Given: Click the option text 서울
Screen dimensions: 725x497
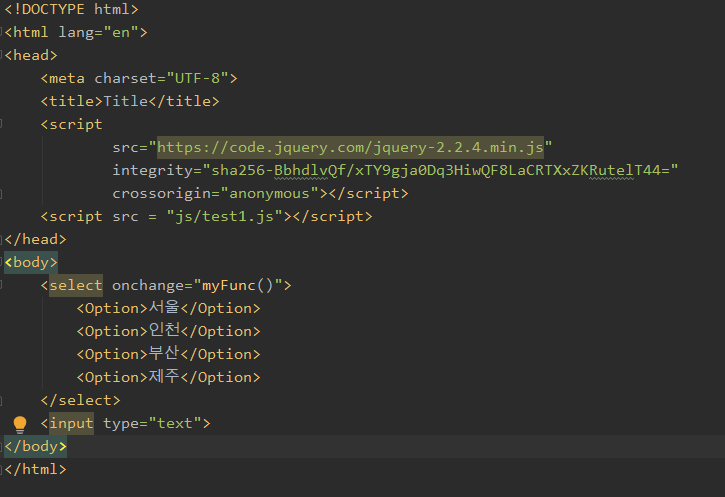Looking at the screenshot, I should (164, 307).
